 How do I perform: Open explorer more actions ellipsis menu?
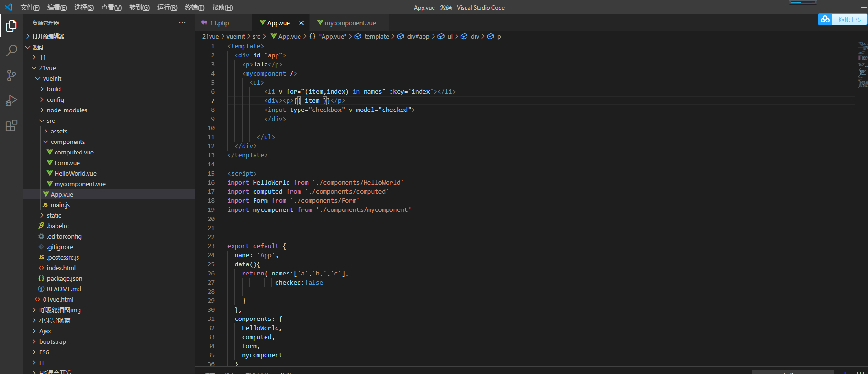coord(182,22)
